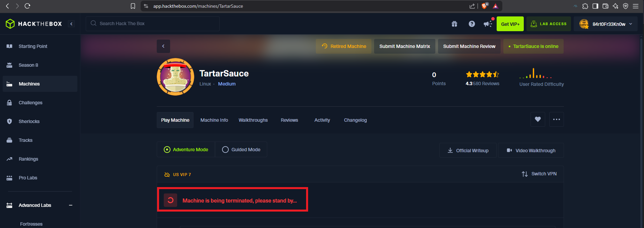Click the Get VIP+ button
Image resolution: width=644 pixels, height=228 pixels.
(x=510, y=24)
